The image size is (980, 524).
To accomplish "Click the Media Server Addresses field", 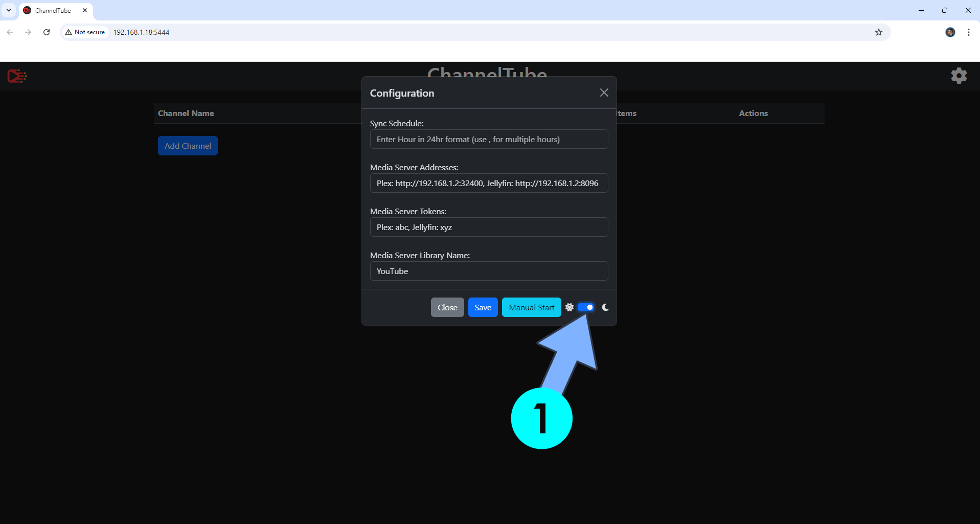I will coord(489,183).
